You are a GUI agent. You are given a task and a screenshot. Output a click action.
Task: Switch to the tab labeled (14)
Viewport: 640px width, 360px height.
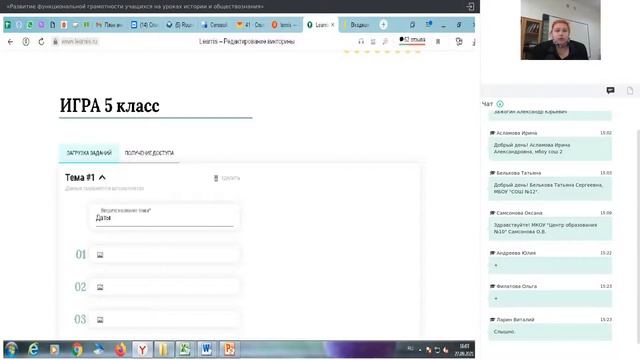pos(144,25)
